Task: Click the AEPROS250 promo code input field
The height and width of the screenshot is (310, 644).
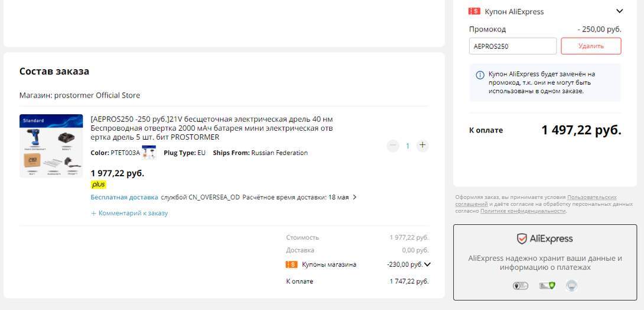Action: click(x=513, y=46)
